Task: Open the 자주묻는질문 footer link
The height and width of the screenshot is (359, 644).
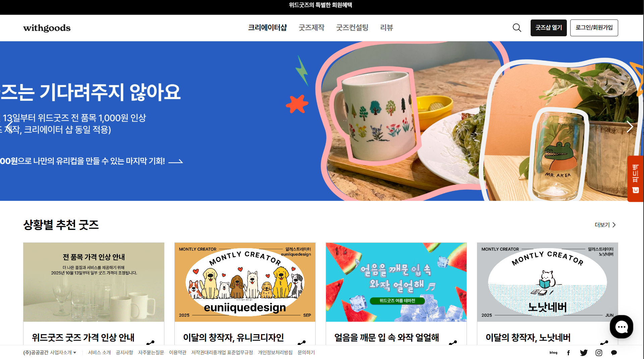Action: (x=151, y=353)
